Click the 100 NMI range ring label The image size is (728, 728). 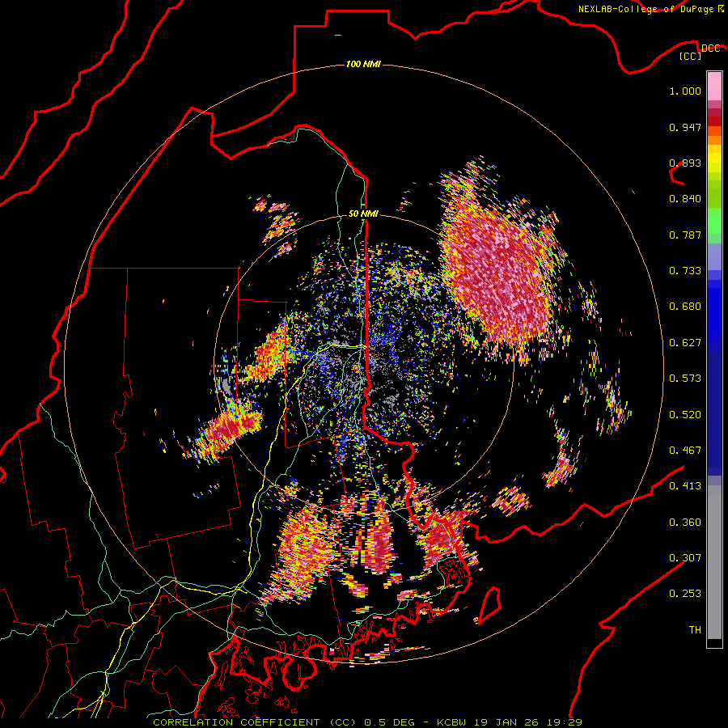point(363,64)
